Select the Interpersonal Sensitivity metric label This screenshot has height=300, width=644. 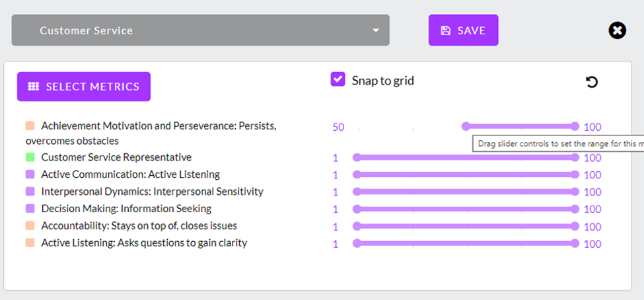152,192
